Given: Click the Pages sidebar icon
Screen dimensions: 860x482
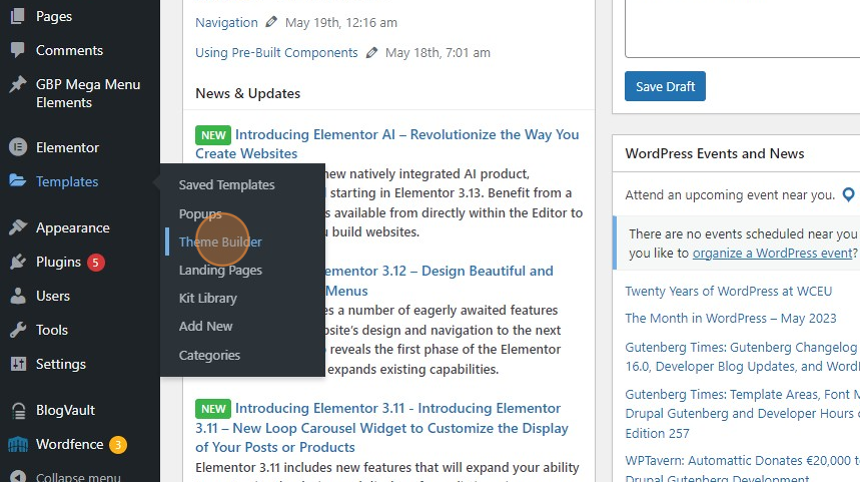Looking at the screenshot, I should pos(18,16).
